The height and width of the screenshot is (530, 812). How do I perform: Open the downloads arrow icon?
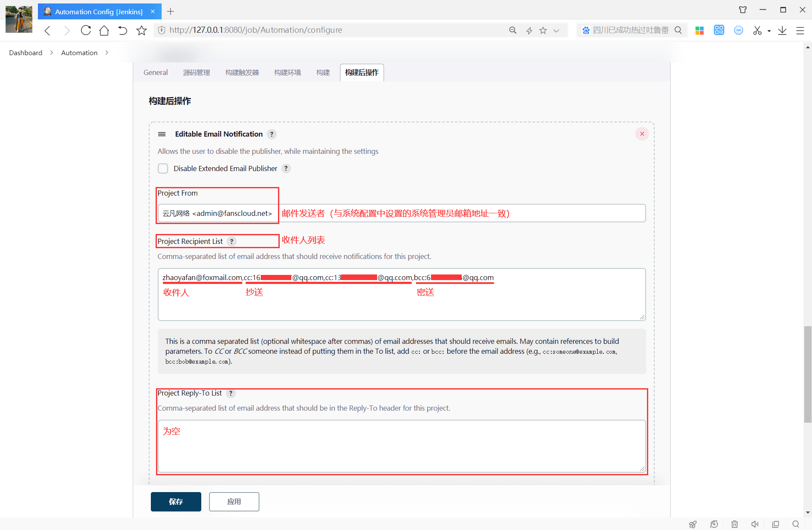(x=782, y=30)
